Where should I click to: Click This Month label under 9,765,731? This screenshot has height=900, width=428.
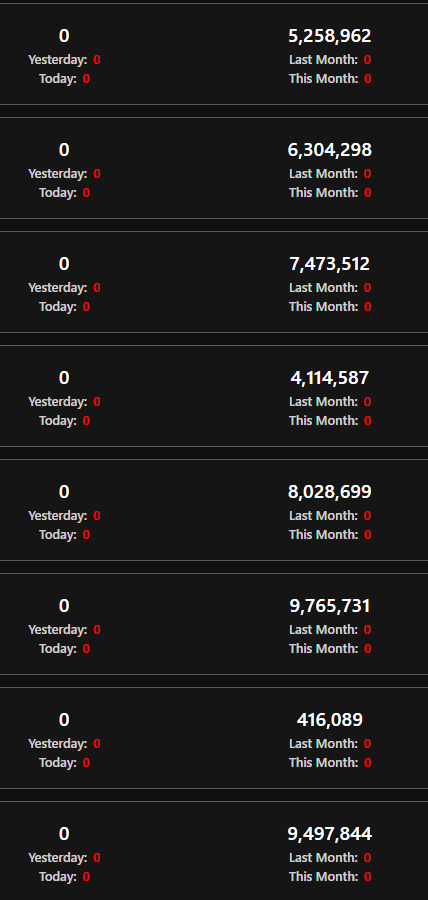(324, 649)
